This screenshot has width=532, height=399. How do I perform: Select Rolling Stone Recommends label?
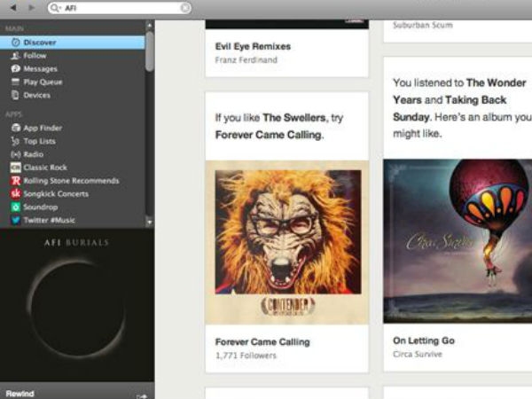[x=71, y=181]
